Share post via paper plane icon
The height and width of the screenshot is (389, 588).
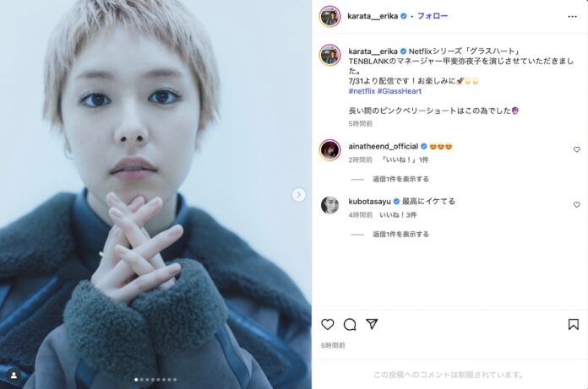372,324
